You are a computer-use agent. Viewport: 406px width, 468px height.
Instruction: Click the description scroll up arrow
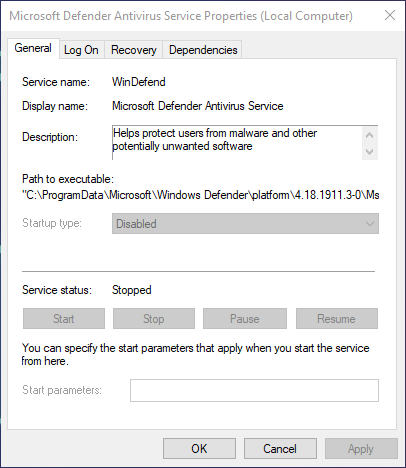[x=369, y=135]
